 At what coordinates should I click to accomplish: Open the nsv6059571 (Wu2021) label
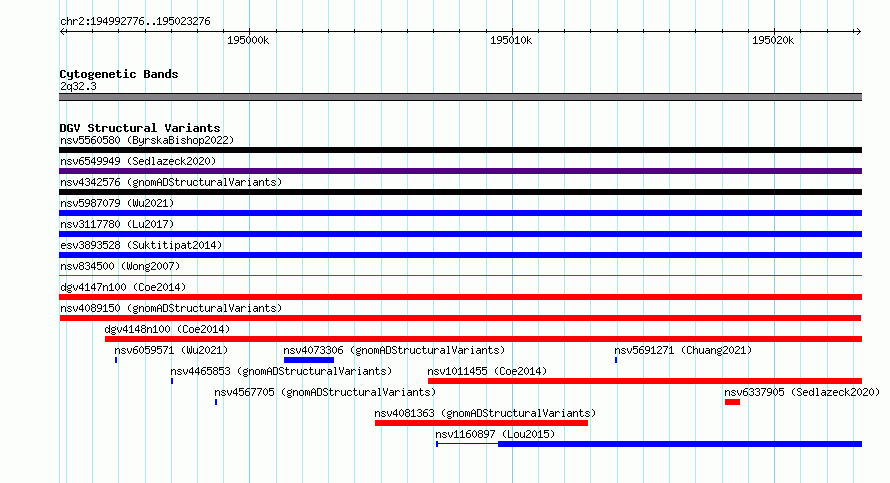point(171,350)
